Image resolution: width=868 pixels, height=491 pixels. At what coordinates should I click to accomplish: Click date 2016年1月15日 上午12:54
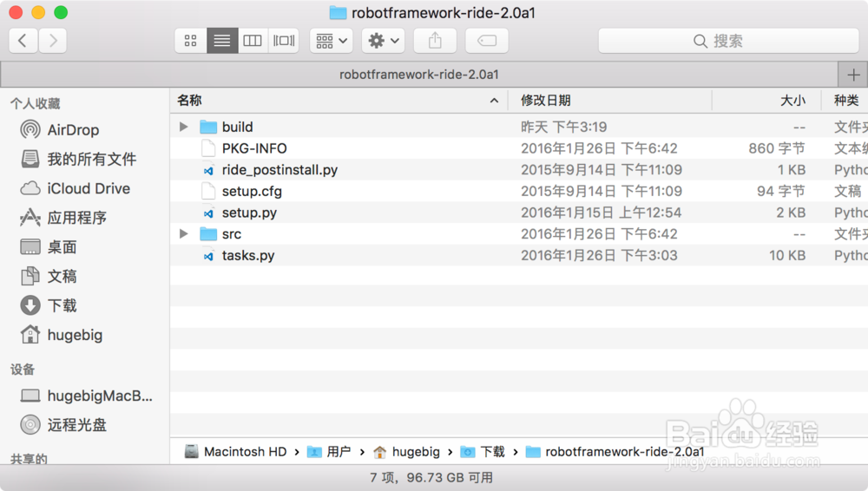point(602,213)
